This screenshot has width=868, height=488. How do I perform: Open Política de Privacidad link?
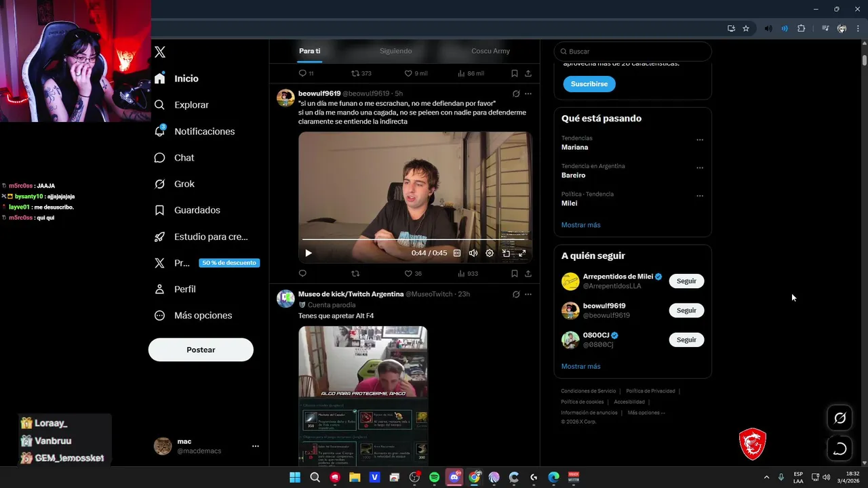(x=650, y=391)
